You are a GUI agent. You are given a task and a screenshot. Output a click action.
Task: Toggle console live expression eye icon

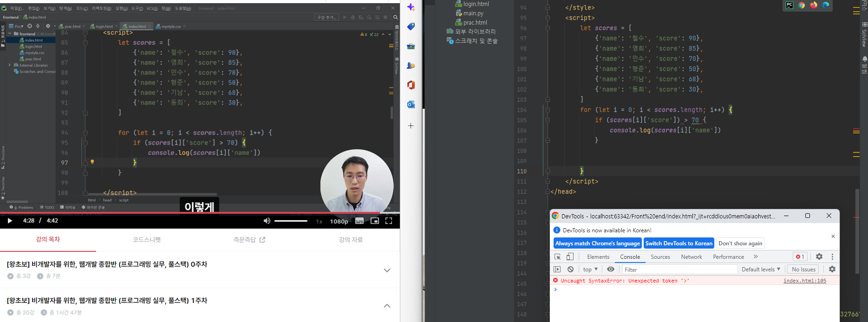[611, 269]
